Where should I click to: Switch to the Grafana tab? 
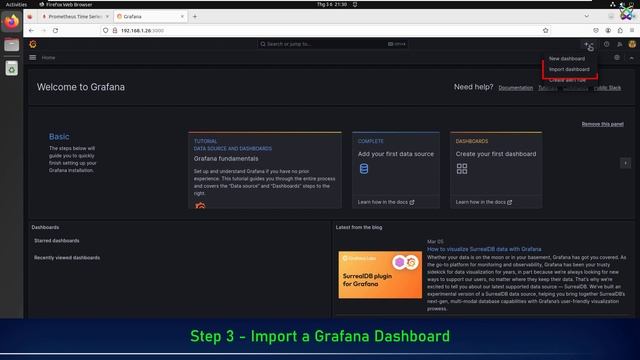pos(150,16)
